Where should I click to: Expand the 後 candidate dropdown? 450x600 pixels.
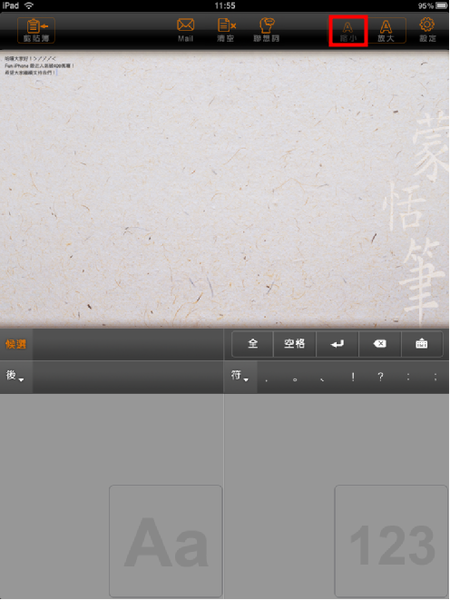[16, 377]
